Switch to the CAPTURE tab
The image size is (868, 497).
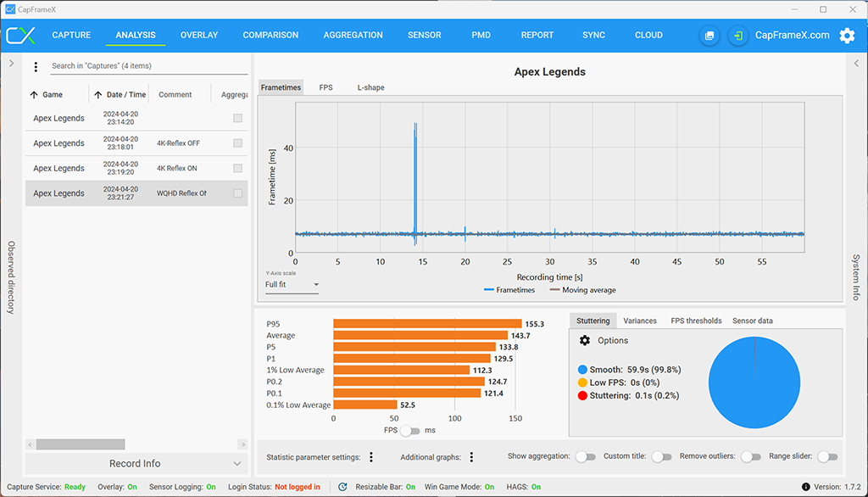point(71,35)
